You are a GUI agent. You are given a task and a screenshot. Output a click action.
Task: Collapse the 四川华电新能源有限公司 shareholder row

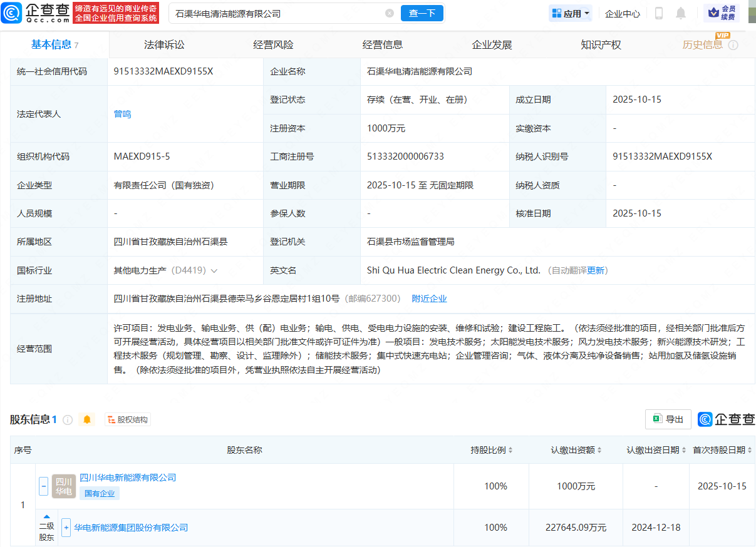point(44,486)
